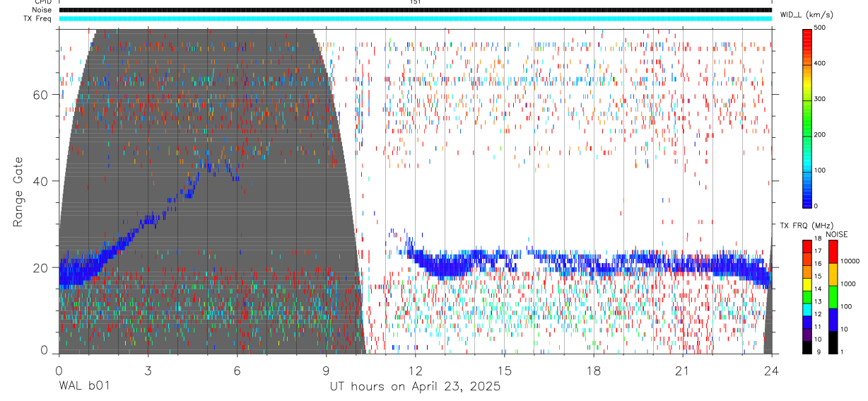Click the "21" tick on UT hours axis
The image size is (868, 401).
(x=682, y=370)
